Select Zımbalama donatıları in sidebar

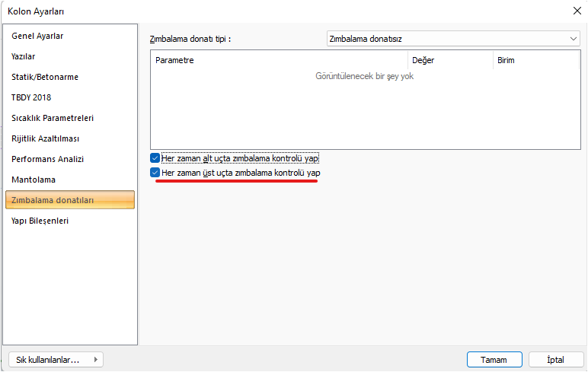coord(53,200)
